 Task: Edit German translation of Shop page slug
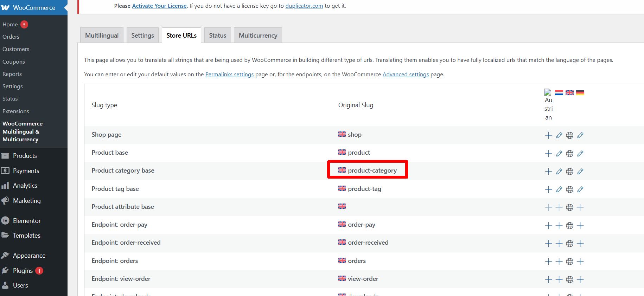(580, 135)
